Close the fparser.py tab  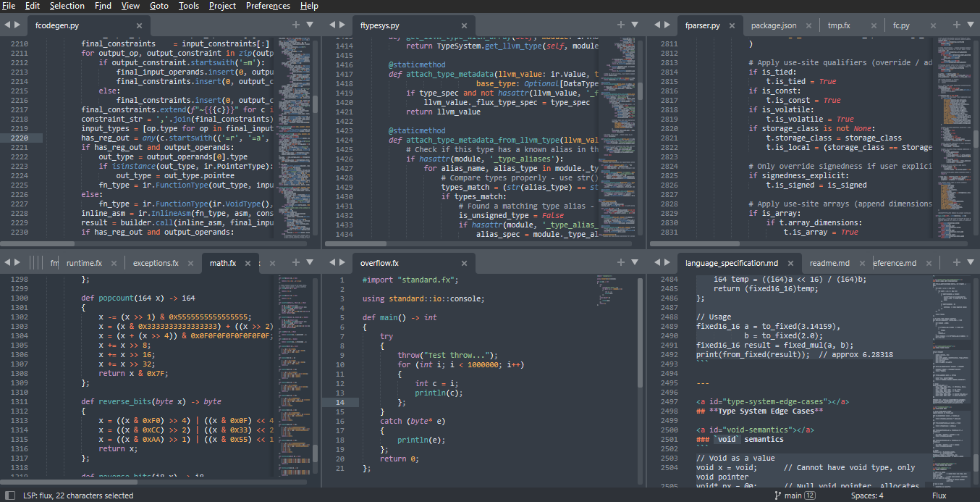coord(732,25)
